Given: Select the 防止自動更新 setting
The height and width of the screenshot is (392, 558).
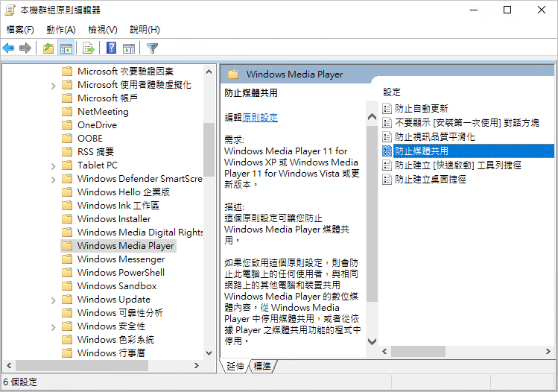Looking at the screenshot, I should (422, 108).
